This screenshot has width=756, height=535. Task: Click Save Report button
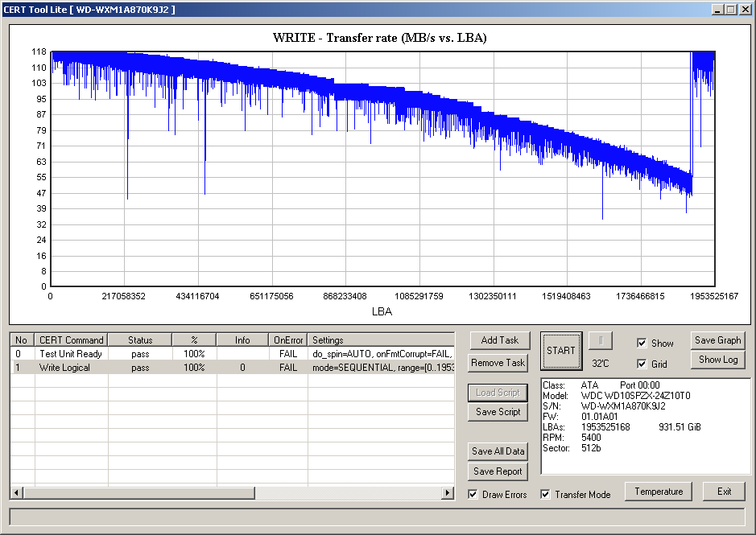coord(498,471)
